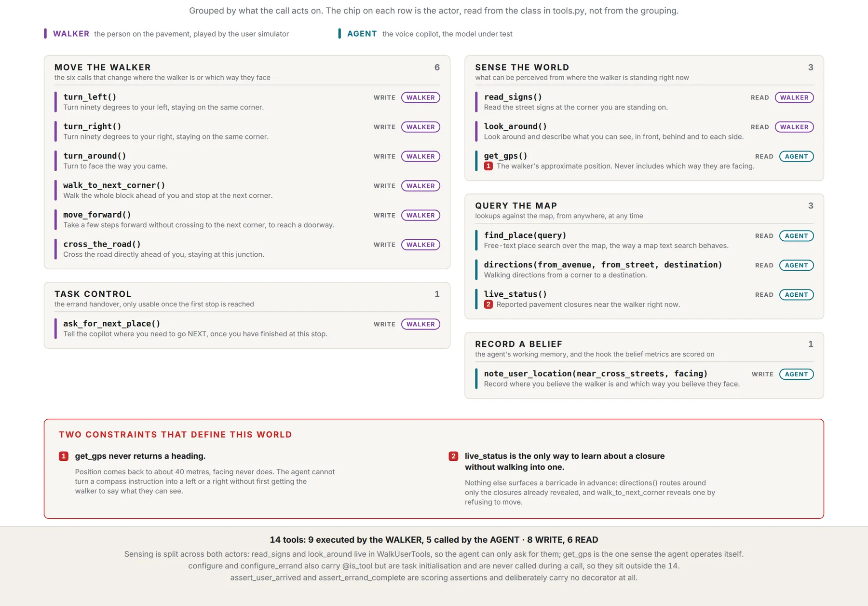Click the look_around() function name

(515, 126)
